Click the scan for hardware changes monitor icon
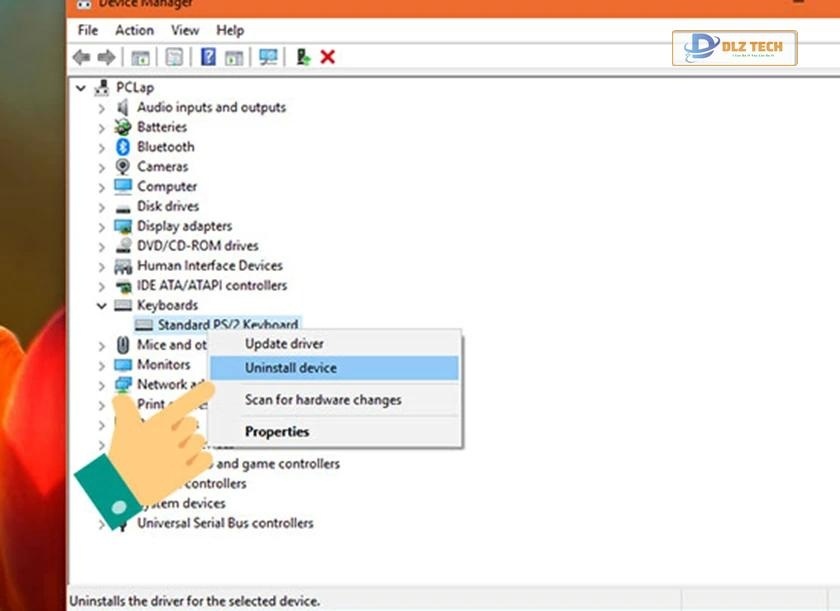 pos(268,57)
